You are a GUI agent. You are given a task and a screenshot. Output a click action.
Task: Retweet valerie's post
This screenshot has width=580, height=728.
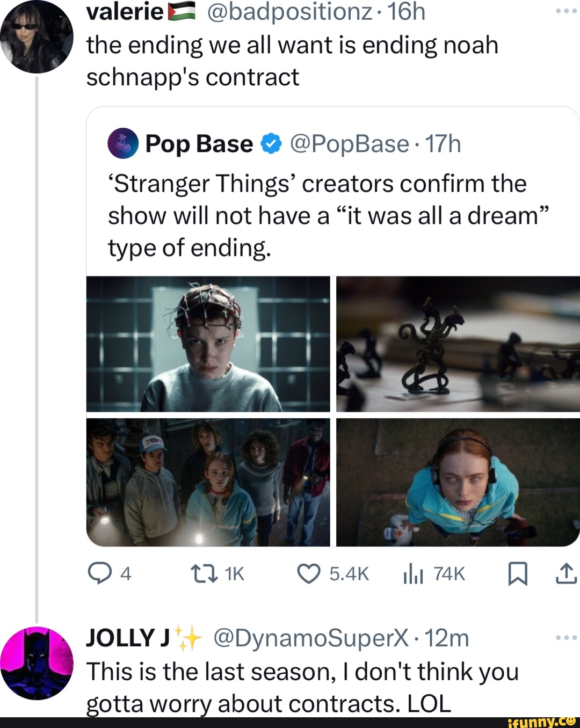tap(205, 574)
